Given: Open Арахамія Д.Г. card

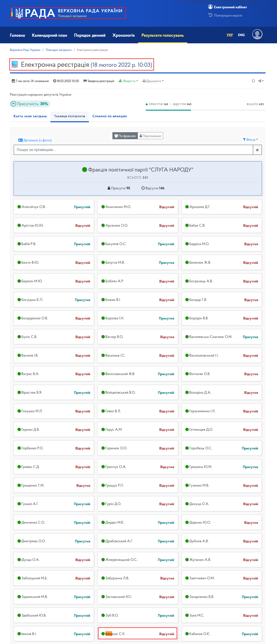Looking at the screenshot, I should pos(222,207).
